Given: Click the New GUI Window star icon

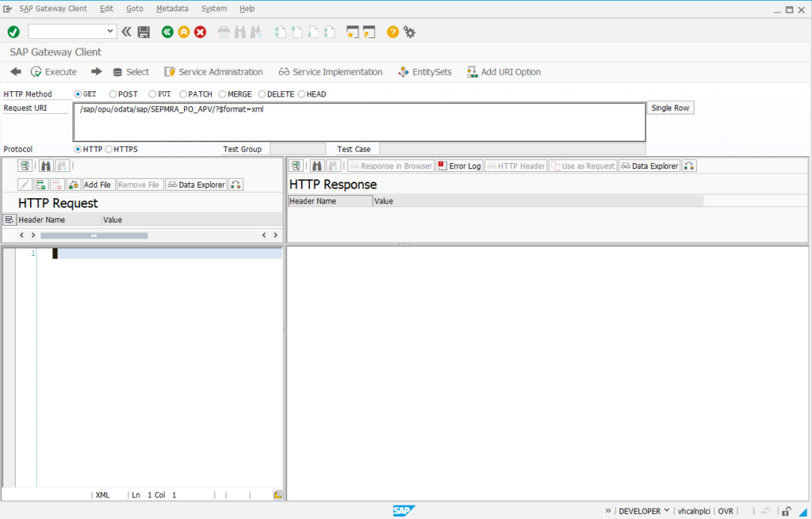Looking at the screenshot, I should click(352, 32).
